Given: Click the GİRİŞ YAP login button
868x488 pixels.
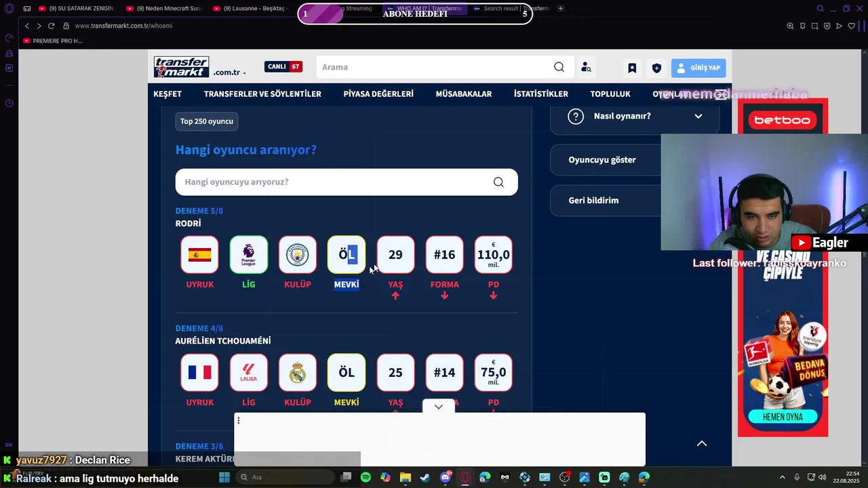Looking at the screenshot, I should coord(698,68).
